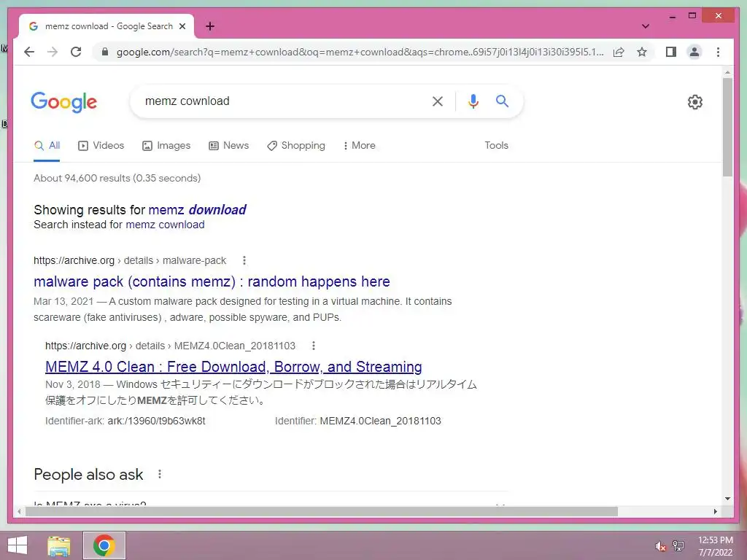
Task: Open Google search settings gear
Action: [x=695, y=102]
